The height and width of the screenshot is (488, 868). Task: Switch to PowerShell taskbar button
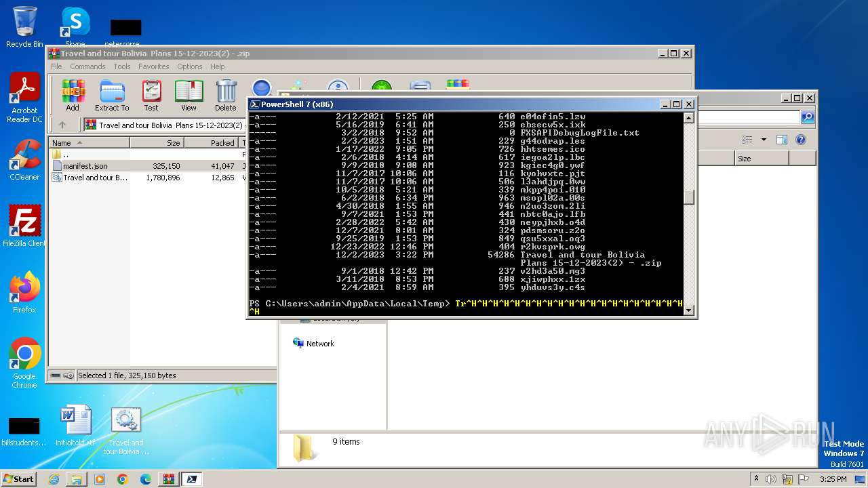pos(192,479)
